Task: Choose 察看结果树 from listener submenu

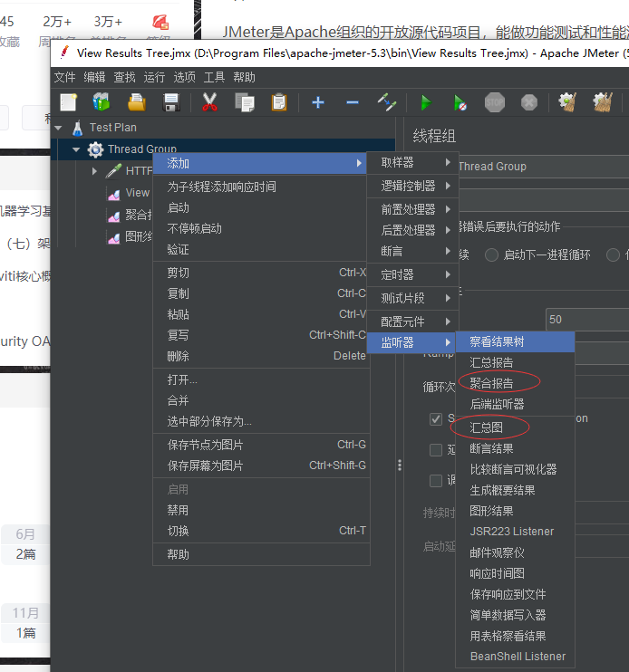Action: 515,342
